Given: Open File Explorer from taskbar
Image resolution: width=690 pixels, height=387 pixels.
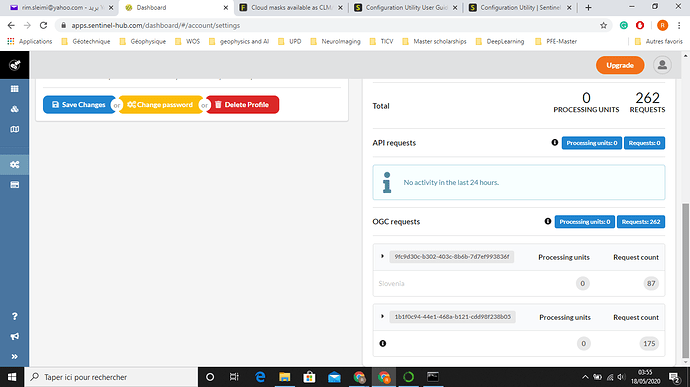Looking at the screenshot, I should pyautogui.click(x=285, y=377).
